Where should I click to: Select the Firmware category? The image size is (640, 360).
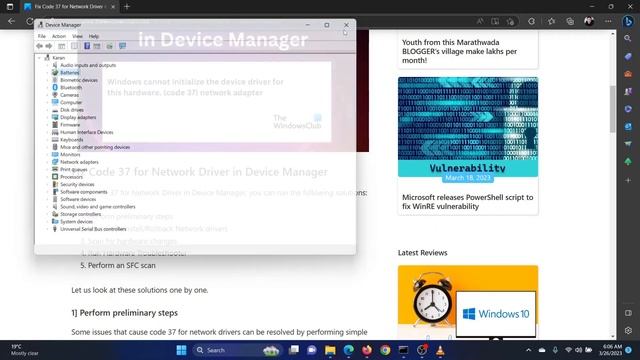pos(70,125)
